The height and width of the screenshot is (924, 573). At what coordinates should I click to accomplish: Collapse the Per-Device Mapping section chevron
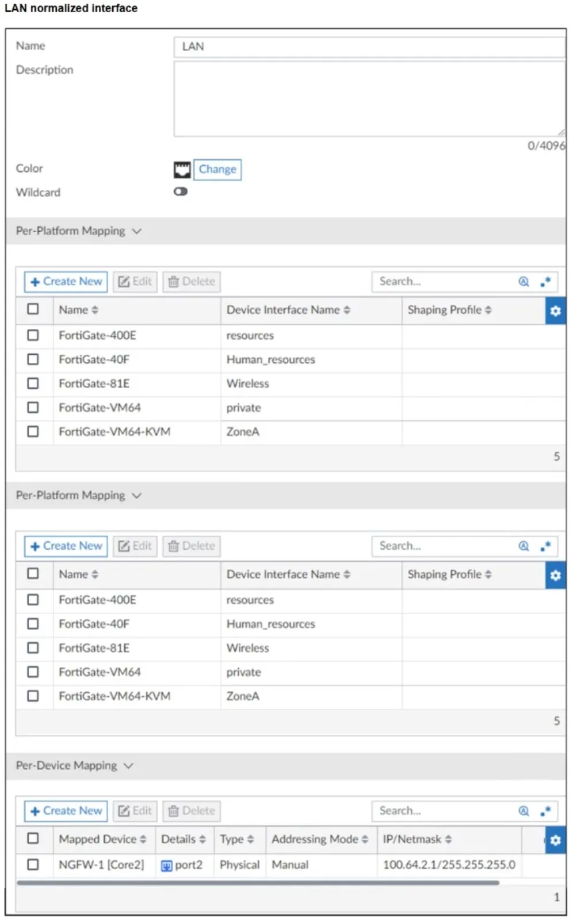128,766
